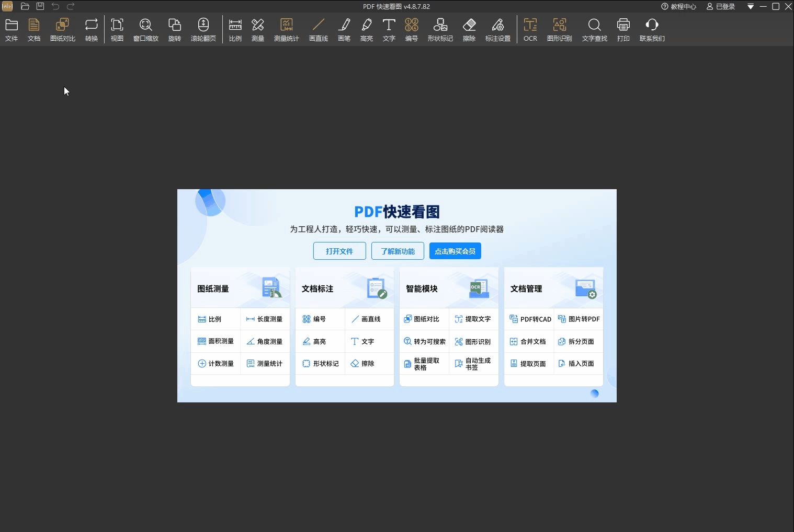The width and height of the screenshot is (794, 532).
Task: Open 教程中心 help link
Action: point(678,7)
